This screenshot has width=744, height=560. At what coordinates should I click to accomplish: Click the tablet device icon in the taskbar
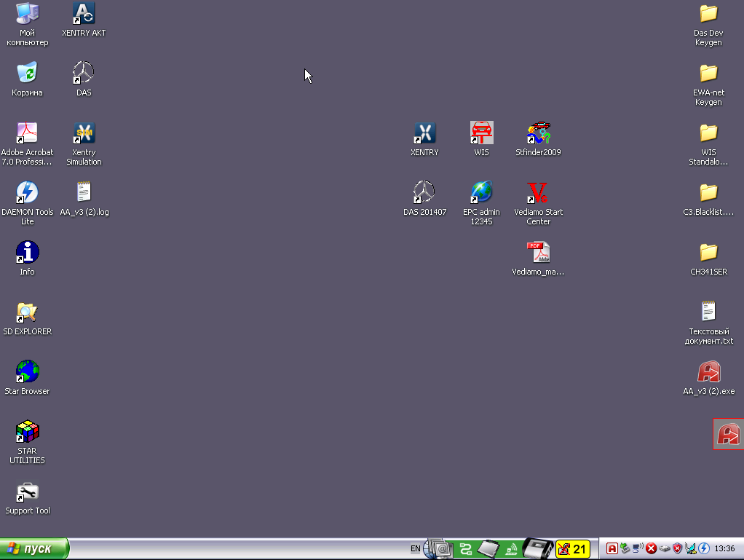(488, 549)
